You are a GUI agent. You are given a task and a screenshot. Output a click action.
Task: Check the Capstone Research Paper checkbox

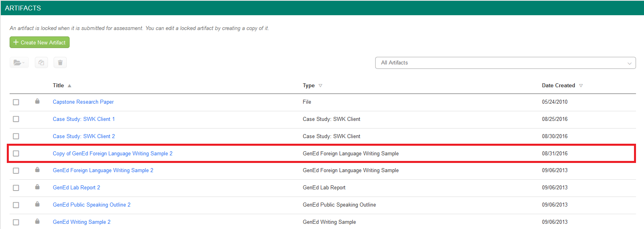point(16,102)
